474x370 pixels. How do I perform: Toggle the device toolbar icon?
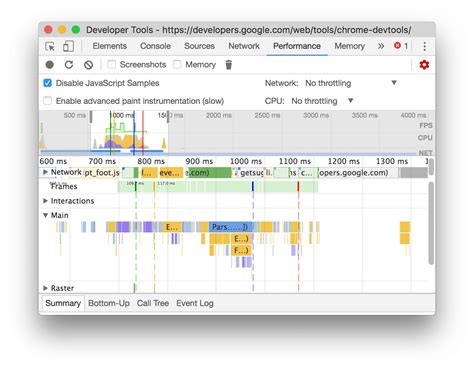(x=68, y=46)
